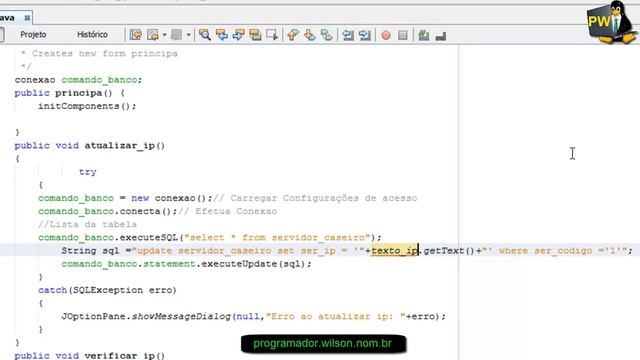Click the PW penguin logo
This screenshot has width=640, height=360.
point(612,22)
